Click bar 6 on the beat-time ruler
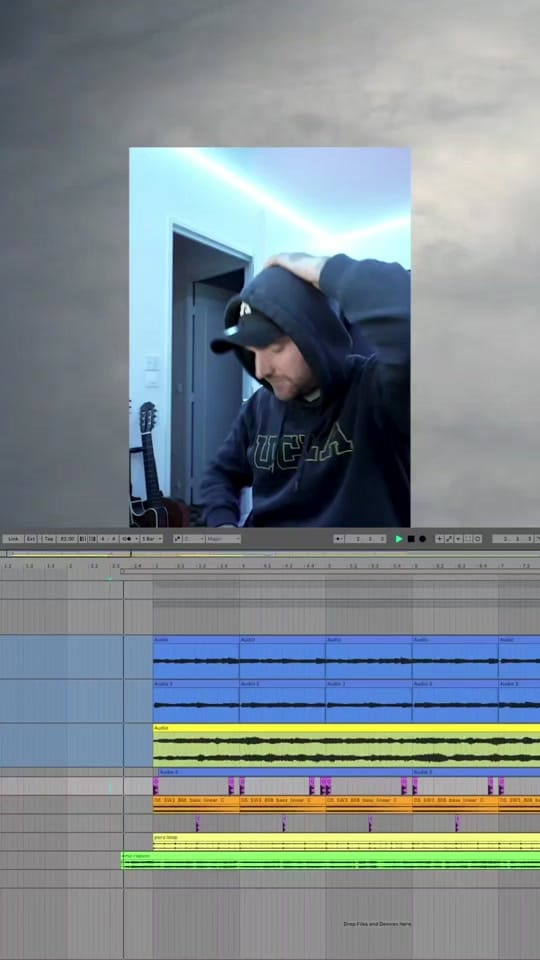 [x=416, y=566]
